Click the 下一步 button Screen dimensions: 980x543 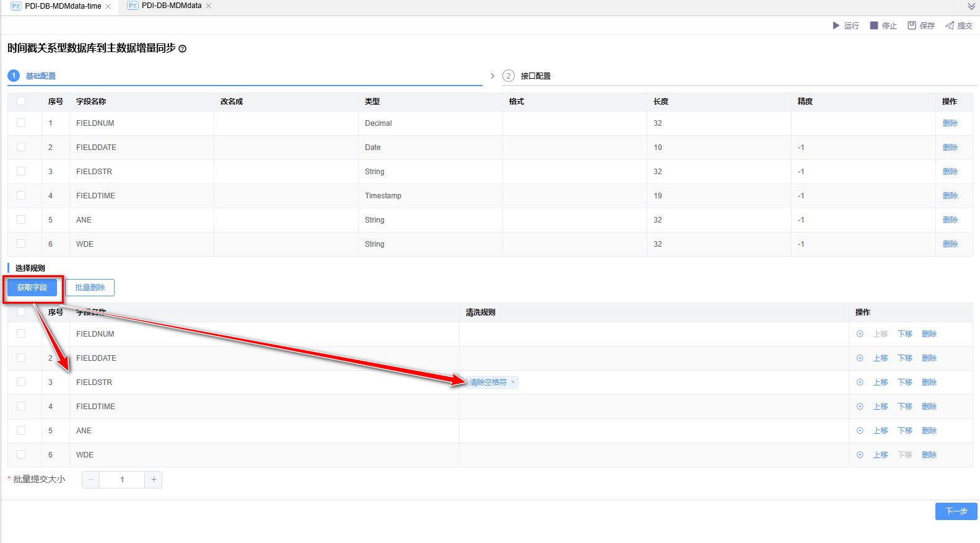point(956,511)
